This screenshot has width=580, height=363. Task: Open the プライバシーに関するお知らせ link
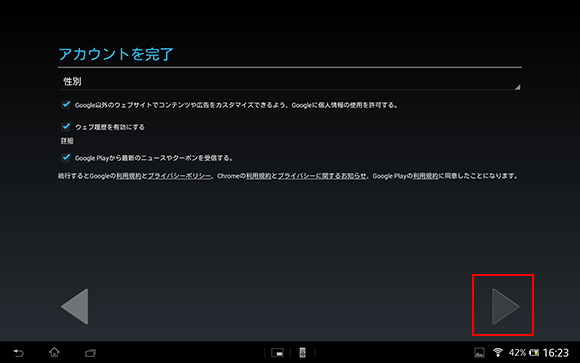(322, 176)
